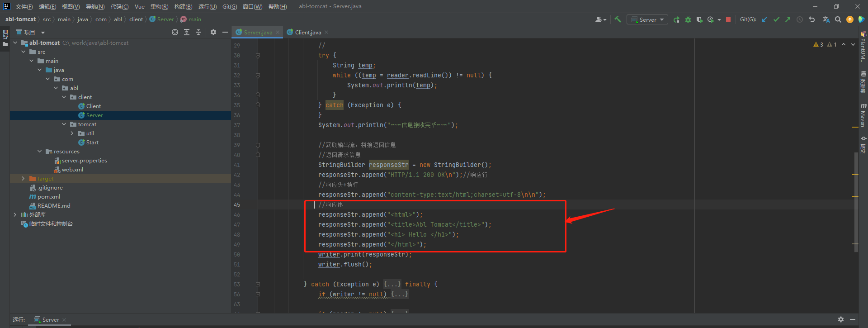Open the 导航(N) menu

(95, 6)
